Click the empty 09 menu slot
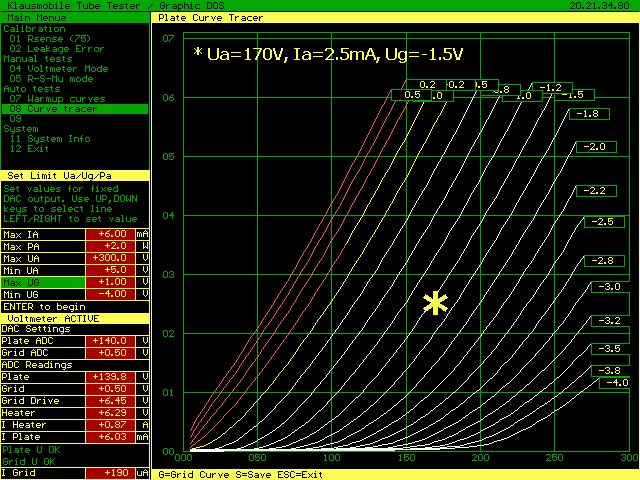Screen dimensions: 640x480 [15, 119]
